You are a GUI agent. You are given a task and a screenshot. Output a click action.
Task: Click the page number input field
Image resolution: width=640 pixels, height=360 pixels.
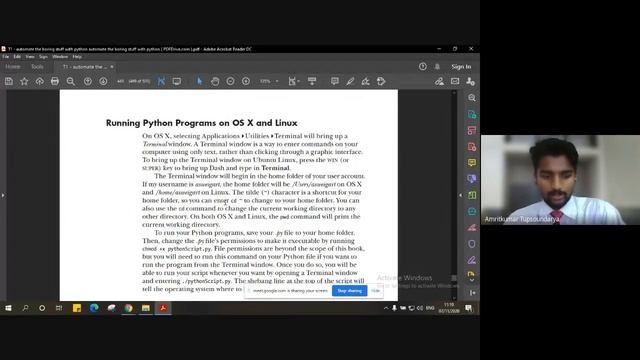120,81
